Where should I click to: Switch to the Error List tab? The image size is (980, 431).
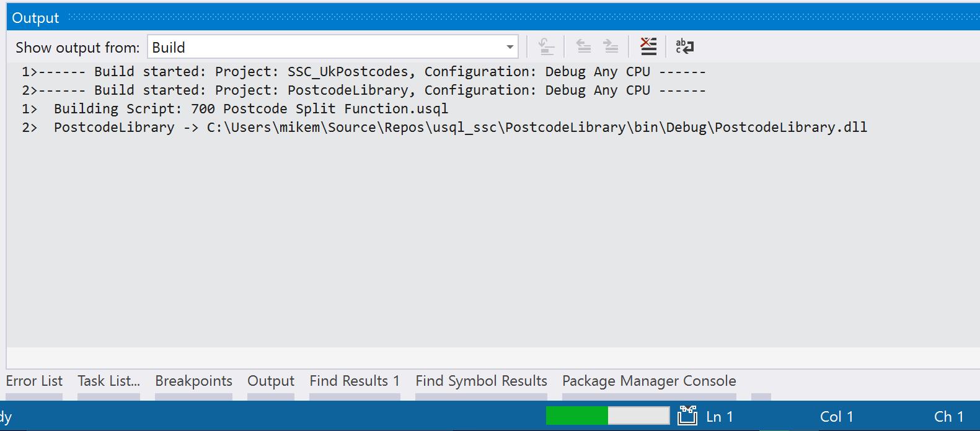coord(34,381)
